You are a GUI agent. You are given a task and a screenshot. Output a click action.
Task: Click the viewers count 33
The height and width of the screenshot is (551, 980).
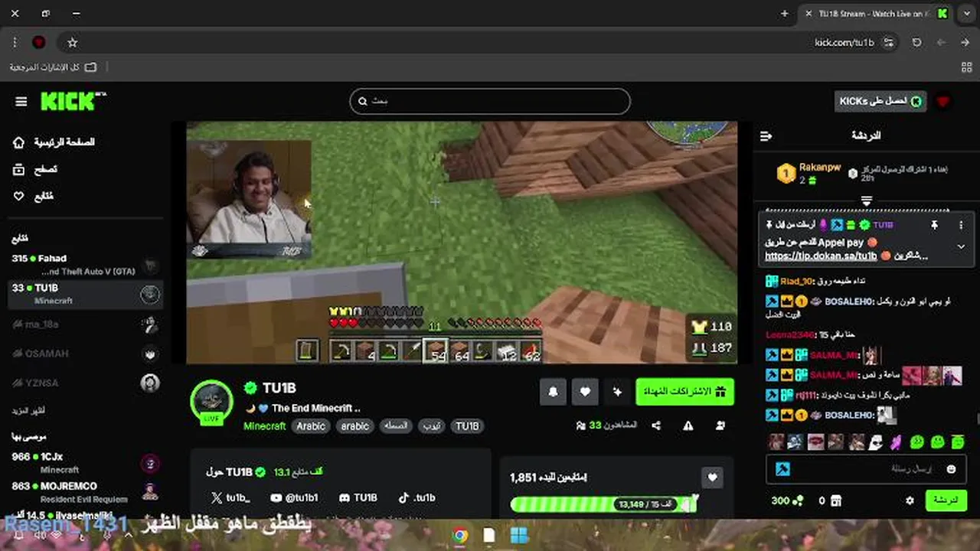(x=606, y=425)
